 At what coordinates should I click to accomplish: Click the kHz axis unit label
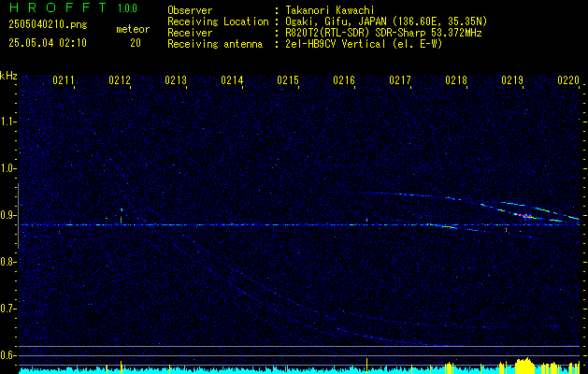coord(8,76)
